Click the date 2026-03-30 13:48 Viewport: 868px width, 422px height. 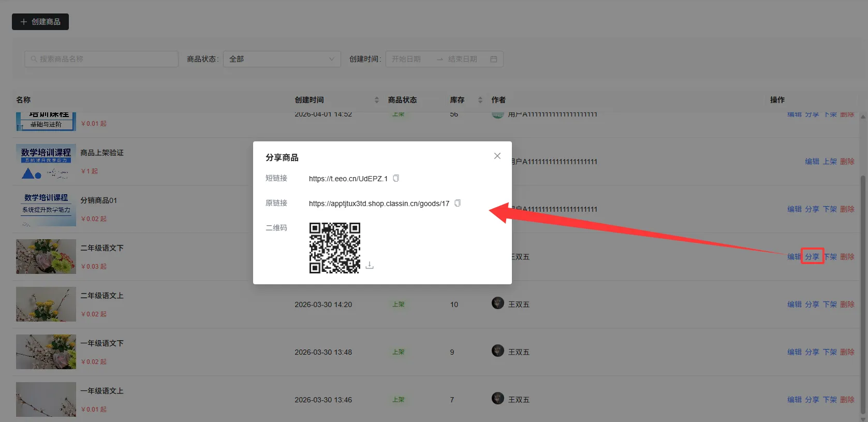point(323,352)
